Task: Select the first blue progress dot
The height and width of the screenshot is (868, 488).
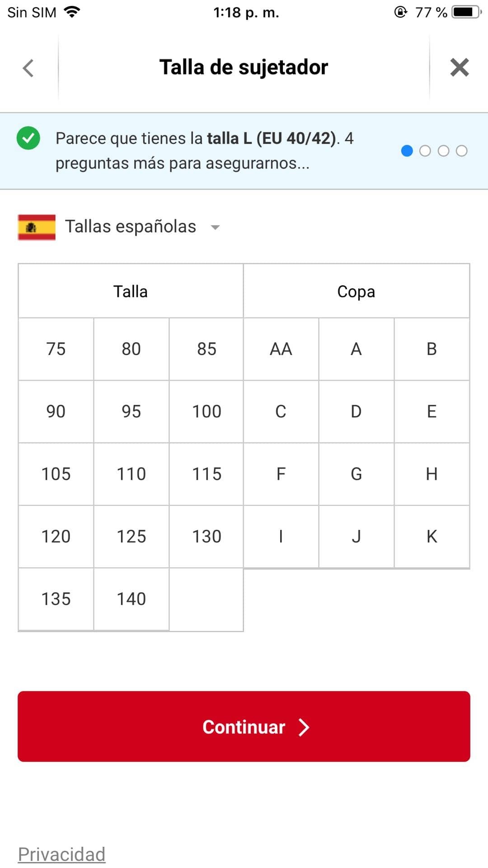Action: 407,151
